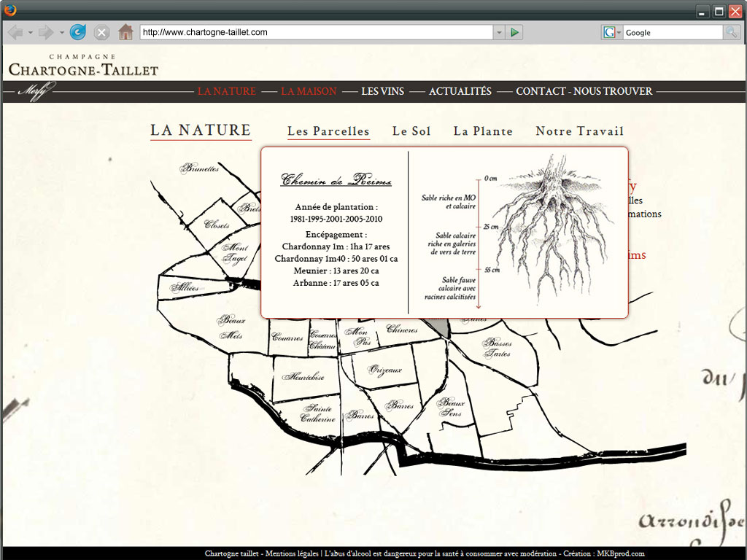Select the Closets parcel on map
Image resolution: width=747 pixels, height=560 pixels.
[217, 225]
